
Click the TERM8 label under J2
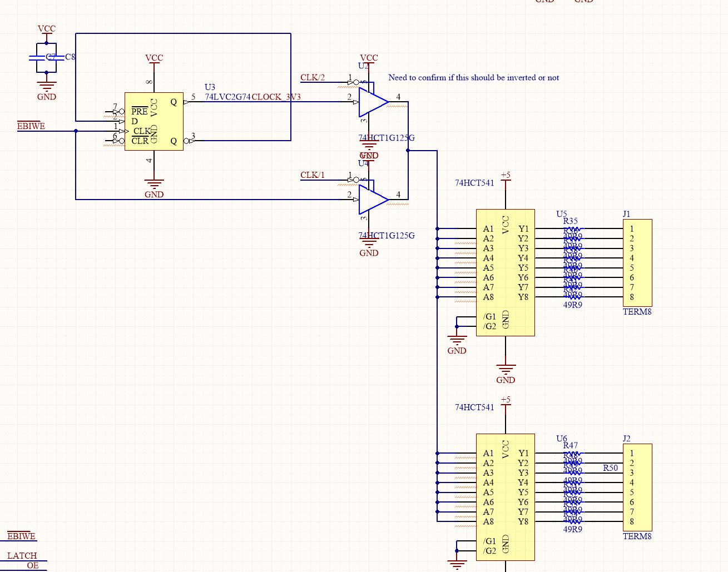[x=637, y=536]
